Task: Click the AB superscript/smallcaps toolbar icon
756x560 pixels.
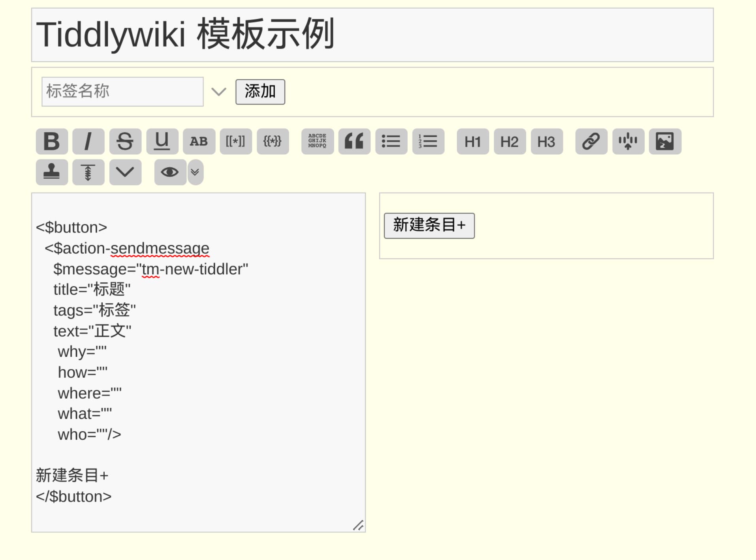Action: 199,141
